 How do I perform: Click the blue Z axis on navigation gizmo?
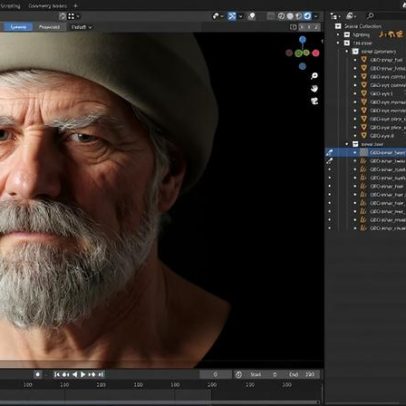click(x=302, y=40)
